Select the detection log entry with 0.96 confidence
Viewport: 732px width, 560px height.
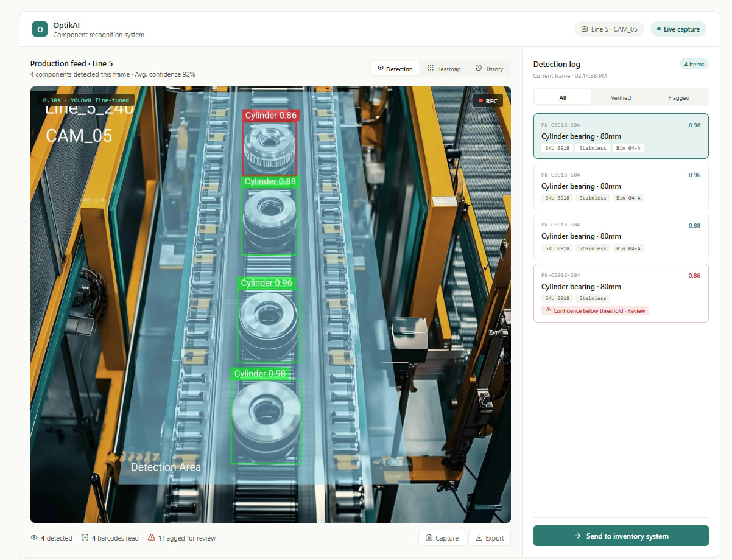click(x=621, y=186)
